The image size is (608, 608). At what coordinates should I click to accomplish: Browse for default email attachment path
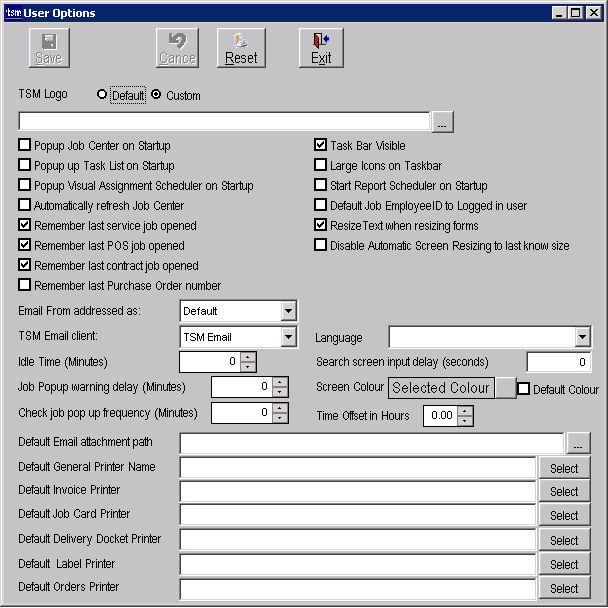[578, 443]
